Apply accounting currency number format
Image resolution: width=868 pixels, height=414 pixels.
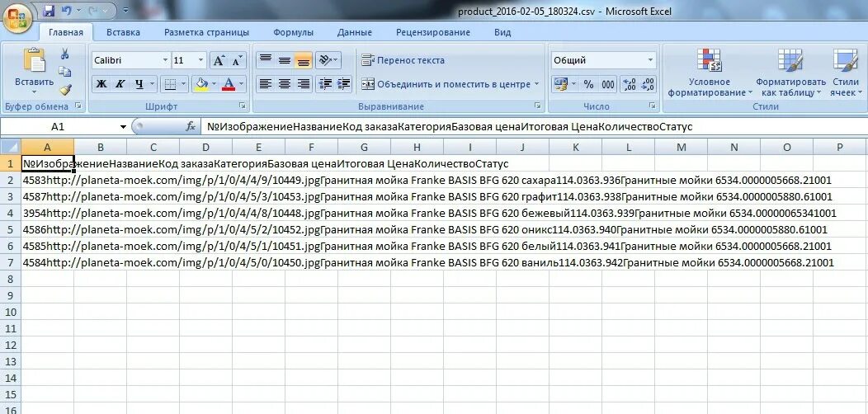pos(560,84)
